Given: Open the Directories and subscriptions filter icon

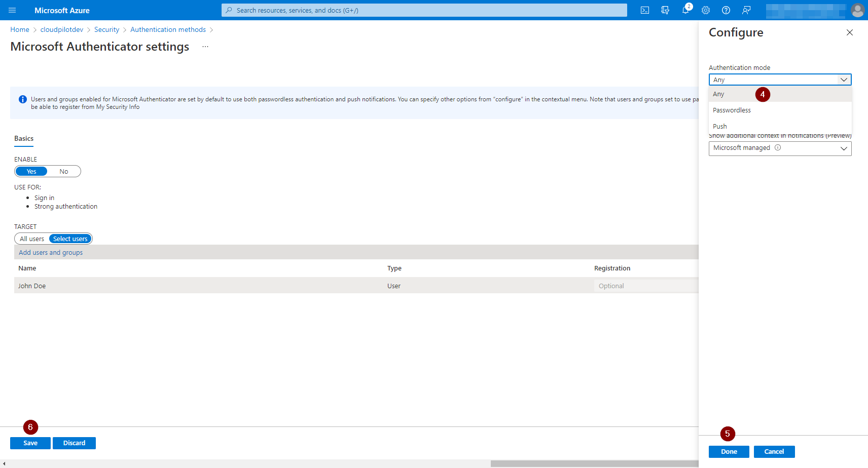Looking at the screenshot, I should [x=665, y=10].
